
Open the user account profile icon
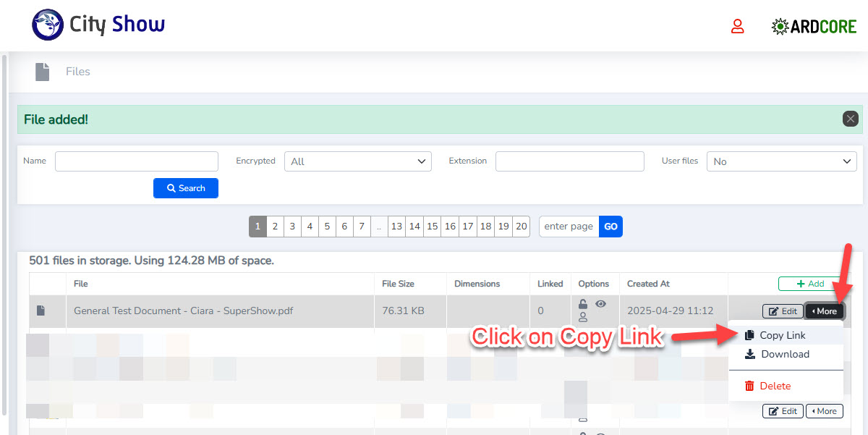click(x=737, y=27)
